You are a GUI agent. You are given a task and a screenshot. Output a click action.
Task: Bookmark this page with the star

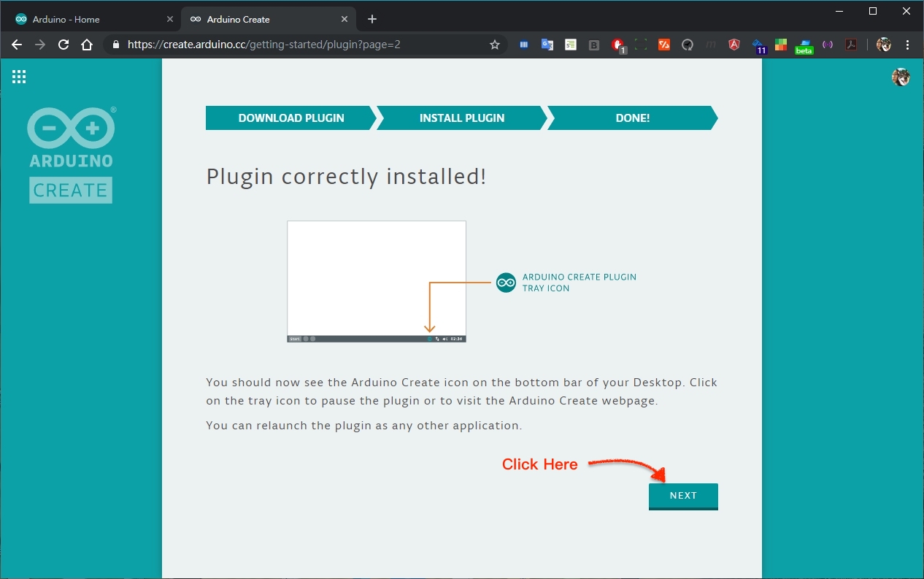[x=494, y=45]
